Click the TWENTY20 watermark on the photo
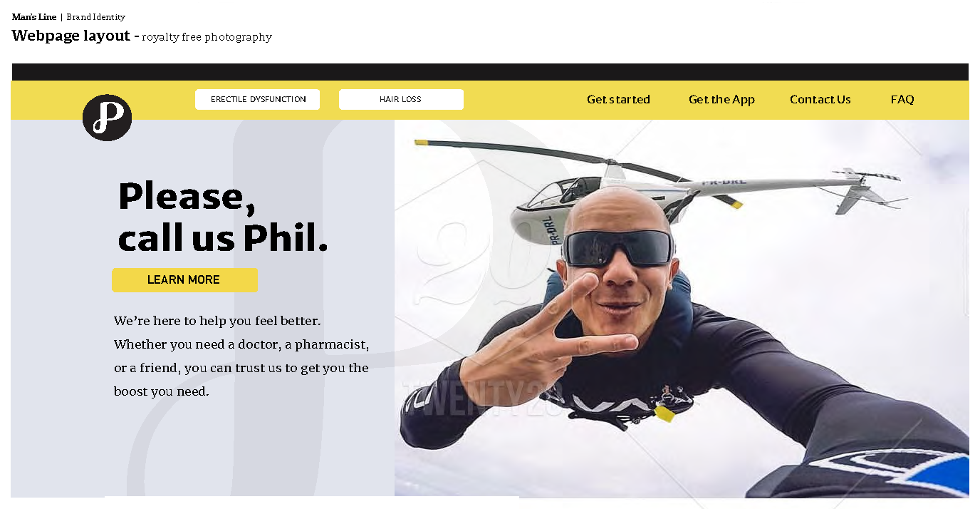Viewport: 980px width, 509px height. [x=484, y=396]
